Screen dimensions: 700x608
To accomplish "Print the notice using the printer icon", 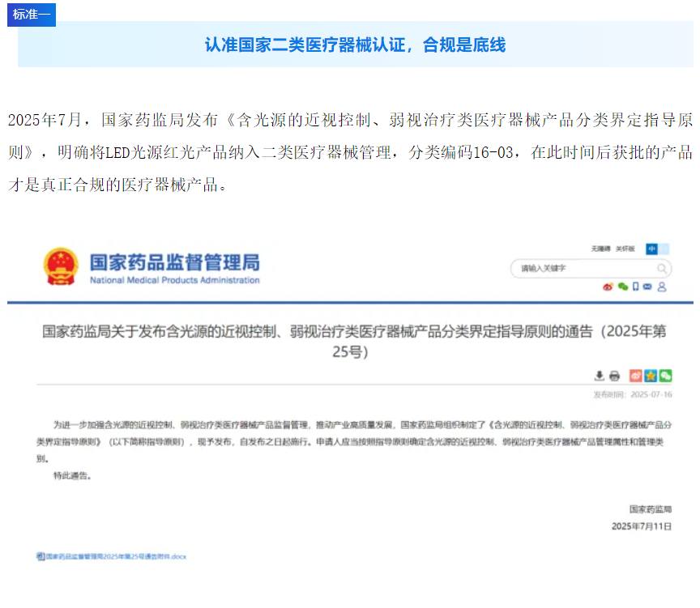I will tap(614, 376).
